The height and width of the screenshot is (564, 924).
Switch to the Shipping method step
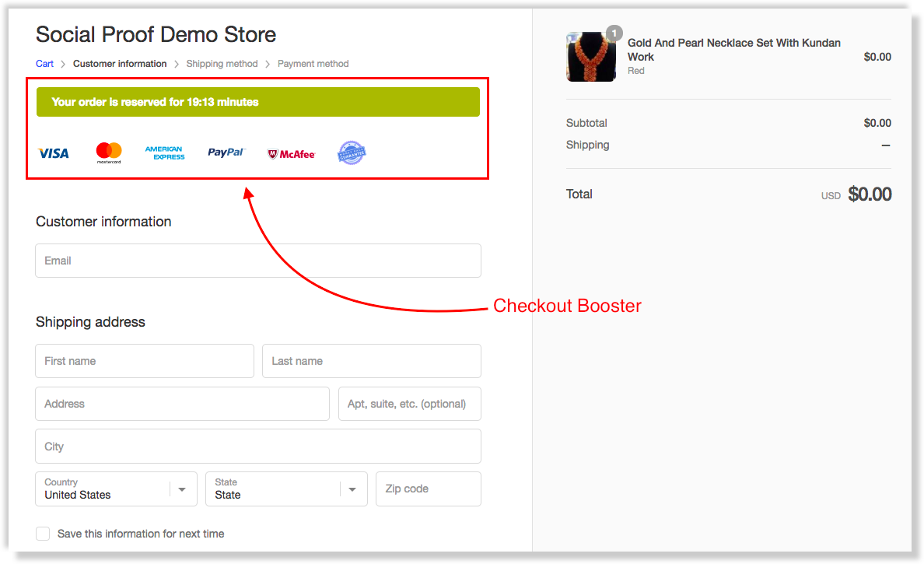click(x=222, y=63)
